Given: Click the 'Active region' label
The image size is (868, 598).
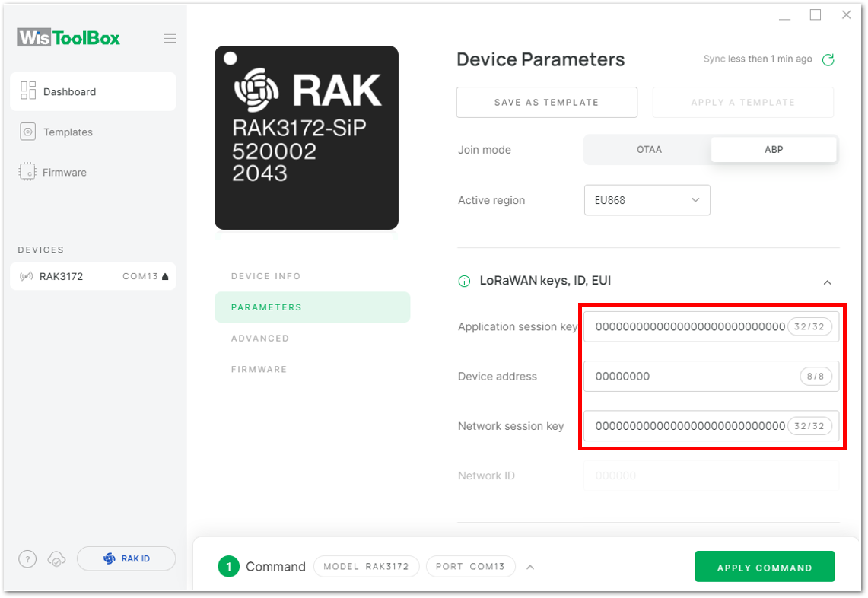Looking at the screenshot, I should (491, 200).
